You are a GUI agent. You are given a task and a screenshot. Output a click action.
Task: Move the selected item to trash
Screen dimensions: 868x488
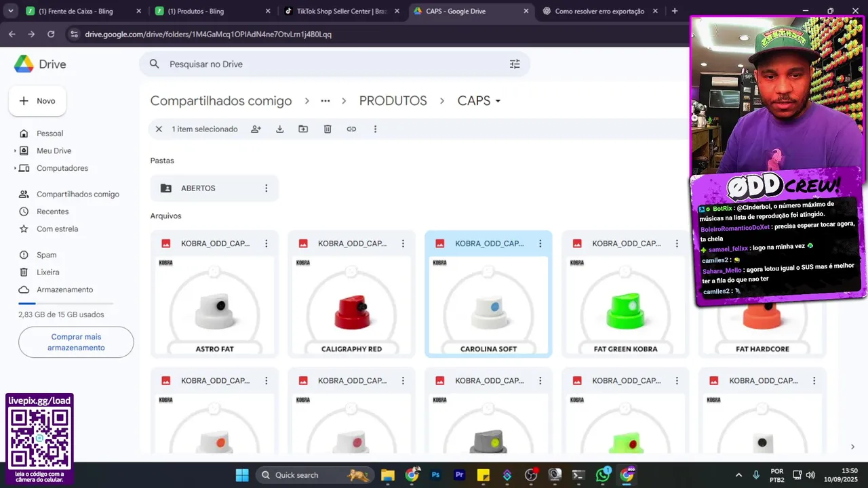[x=328, y=129]
